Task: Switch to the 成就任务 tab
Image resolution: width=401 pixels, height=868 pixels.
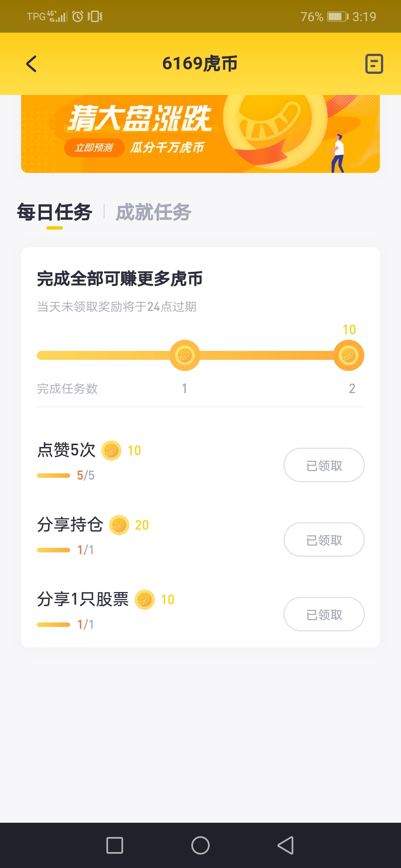Action: tap(153, 213)
